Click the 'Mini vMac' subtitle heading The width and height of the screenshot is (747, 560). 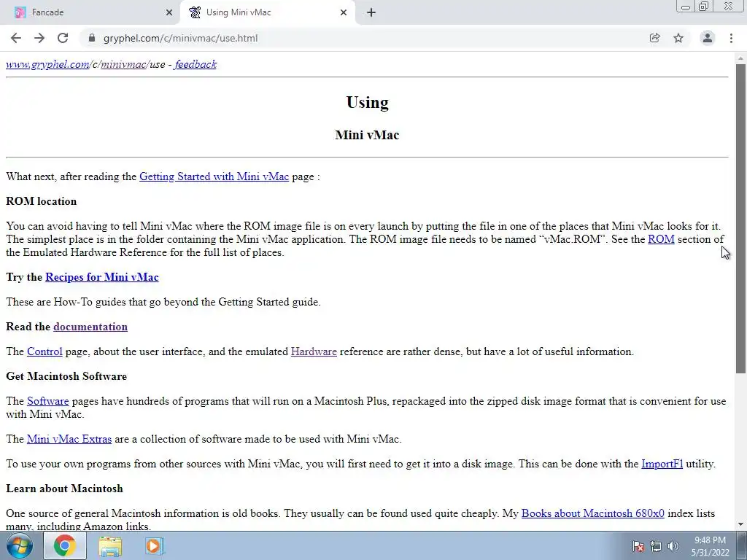(368, 135)
